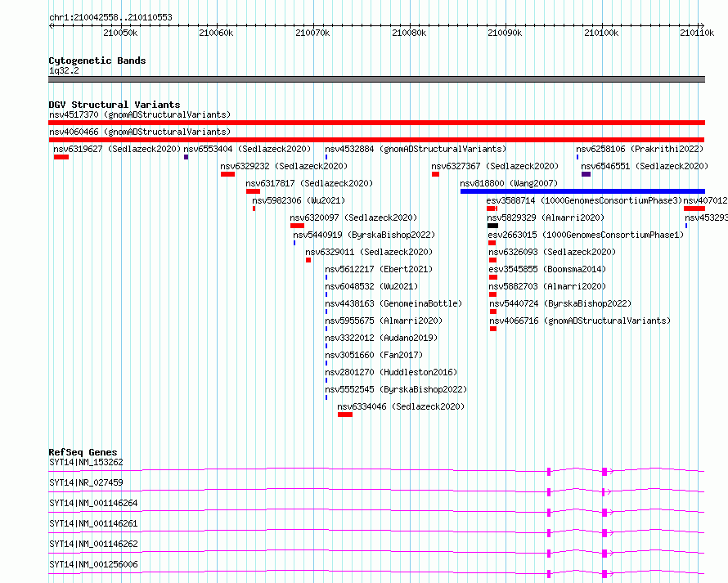Image resolution: width=728 pixels, height=583 pixels.
Task: Select the chr1:210042558..210110553 coordinate text
Action: 110,18
